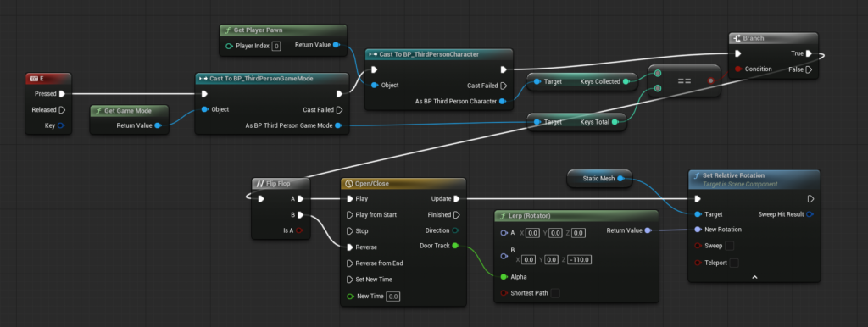Click the Flip Flop Is A pin
The width and height of the screenshot is (868, 327).
(299, 230)
